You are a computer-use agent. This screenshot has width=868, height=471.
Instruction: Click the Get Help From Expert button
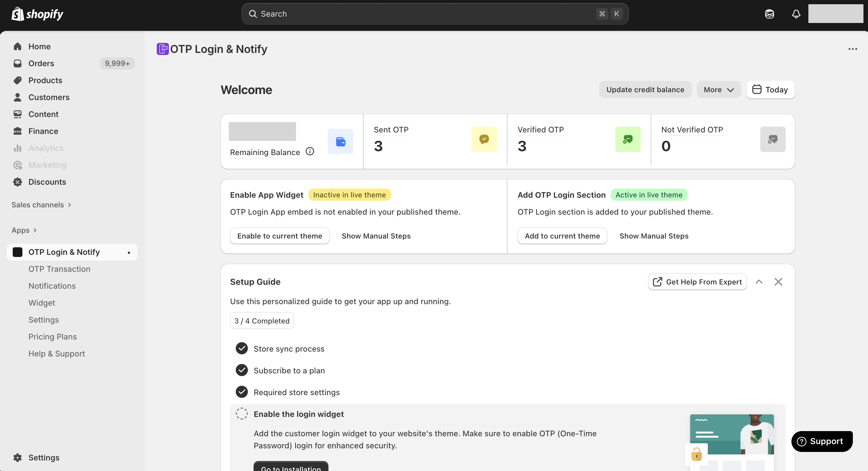697,282
